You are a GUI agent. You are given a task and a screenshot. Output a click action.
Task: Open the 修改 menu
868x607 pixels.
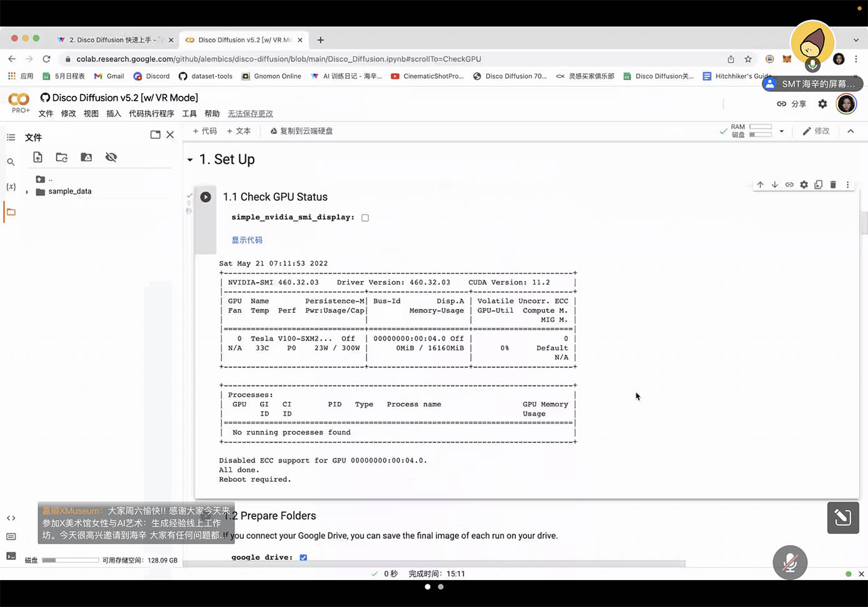(x=68, y=114)
